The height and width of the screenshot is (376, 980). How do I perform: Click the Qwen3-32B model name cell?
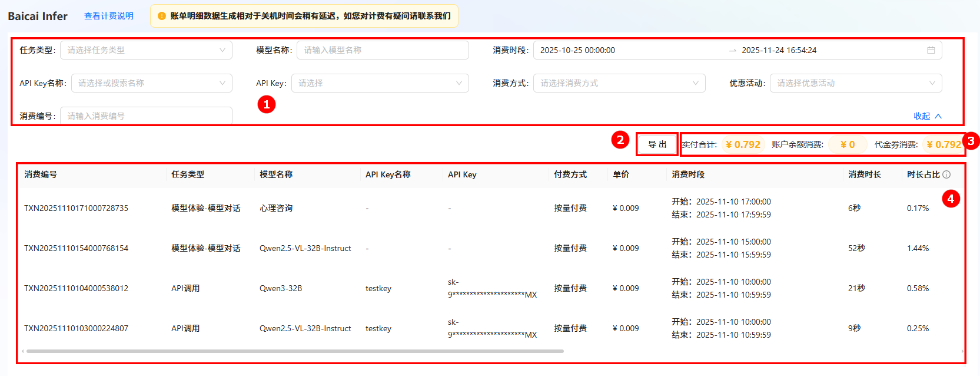point(281,288)
